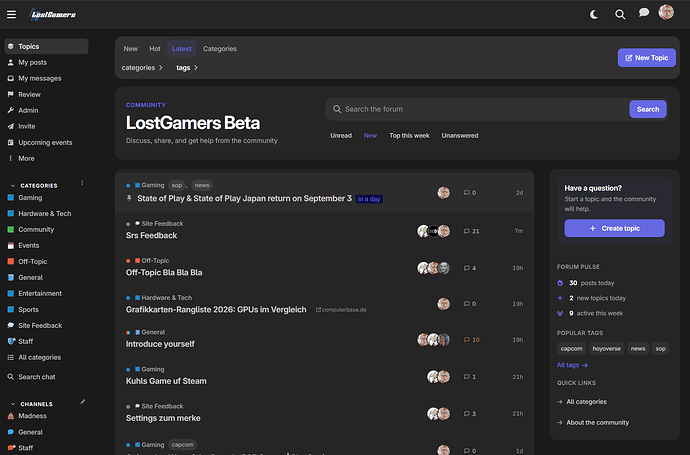Open computerbase.de external link
The height and width of the screenshot is (455, 690).
pos(341,310)
